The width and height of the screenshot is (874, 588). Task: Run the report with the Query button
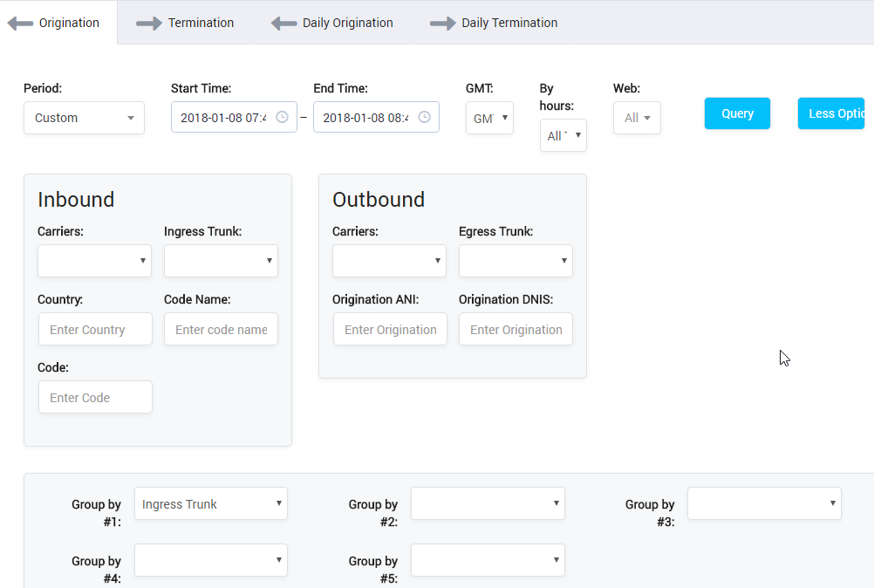[x=737, y=113]
